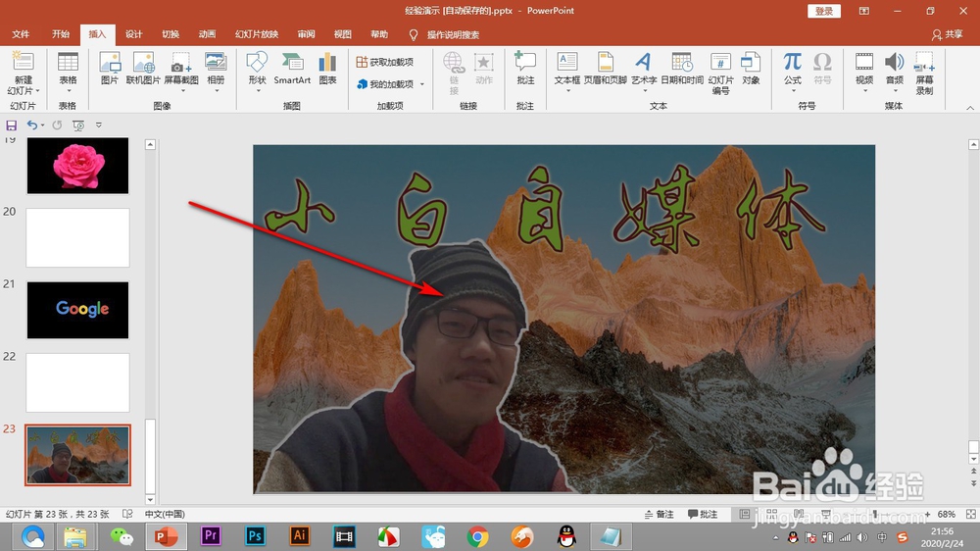Open Google Chrome from the taskbar
The height and width of the screenshot is (551, 980).
pos(477,536)
